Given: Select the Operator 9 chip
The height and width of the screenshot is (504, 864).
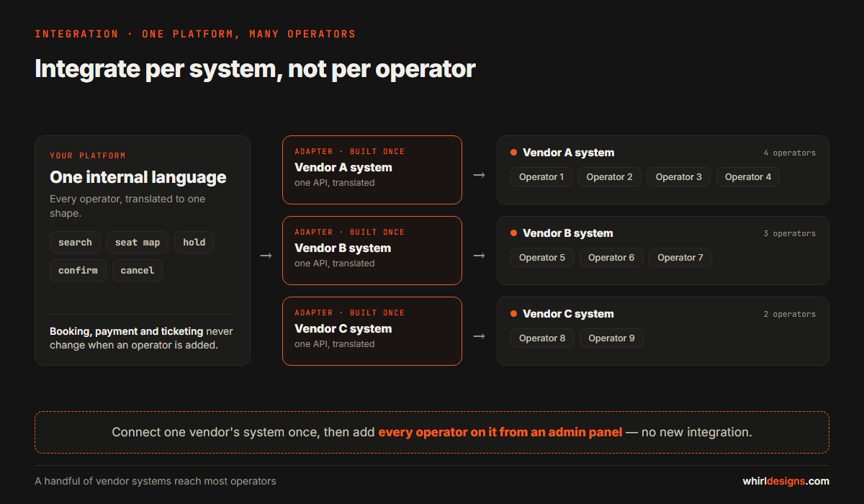Looking at the screenshot, I should click(611, 338).
